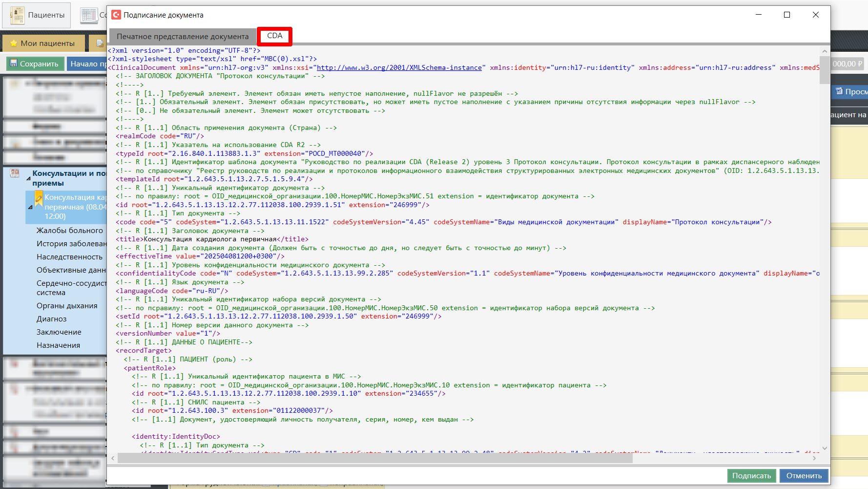Switch to Печатное представление документа tab

click(x=183, y=36)
